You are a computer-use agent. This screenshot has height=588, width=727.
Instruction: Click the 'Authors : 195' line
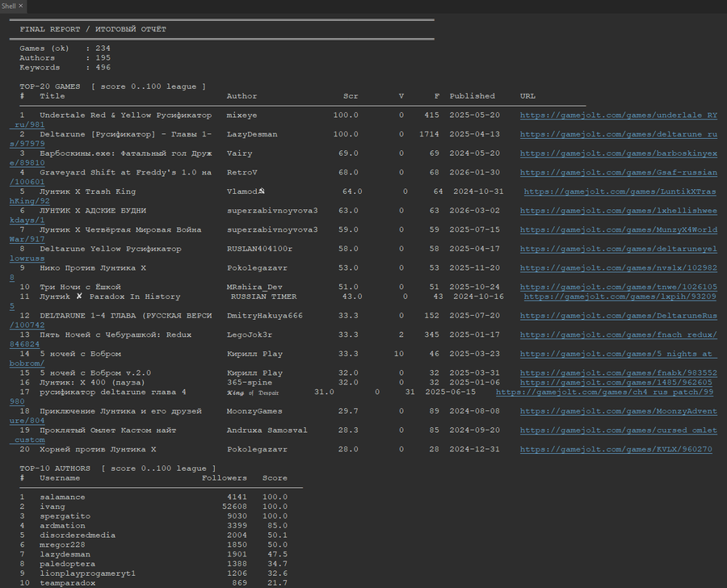(65, 57)
